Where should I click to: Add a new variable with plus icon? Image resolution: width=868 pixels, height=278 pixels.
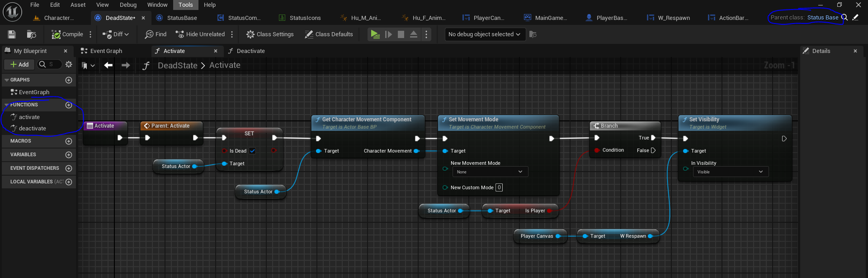(69, 155)
